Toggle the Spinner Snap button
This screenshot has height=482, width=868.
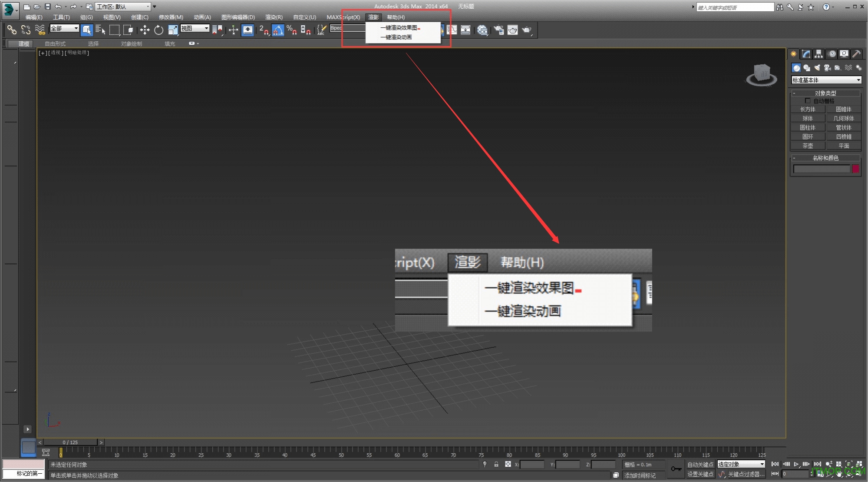[306, 30]
